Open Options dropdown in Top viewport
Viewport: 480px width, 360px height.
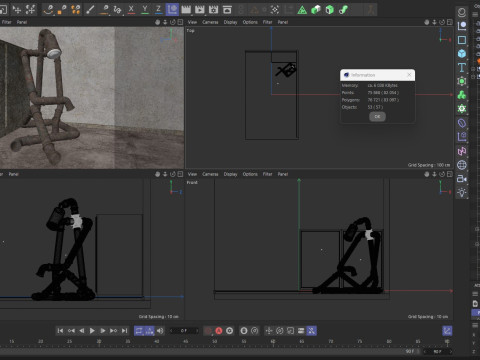click(x=250, y=22)
